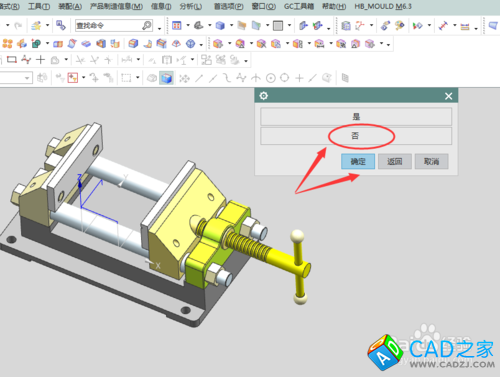Select the Measure Distance tool icon

(x=443, y=26)
